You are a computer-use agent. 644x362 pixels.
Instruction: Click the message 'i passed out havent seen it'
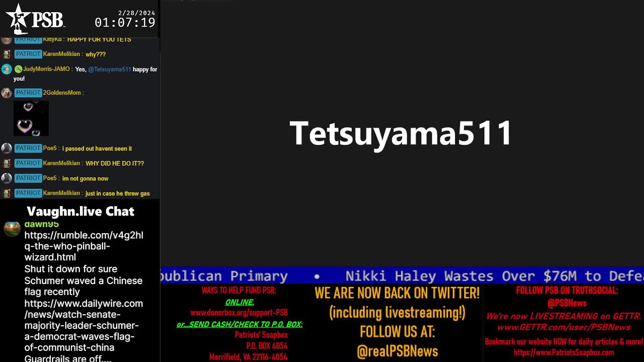97,148
